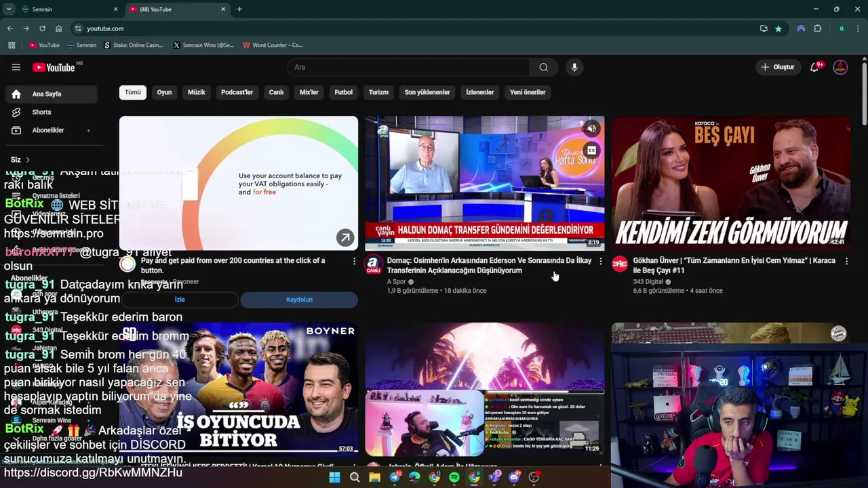Open the Beş Çayı video thumbnail
Viewport: 868px width, 488px height.
[730, 183]
